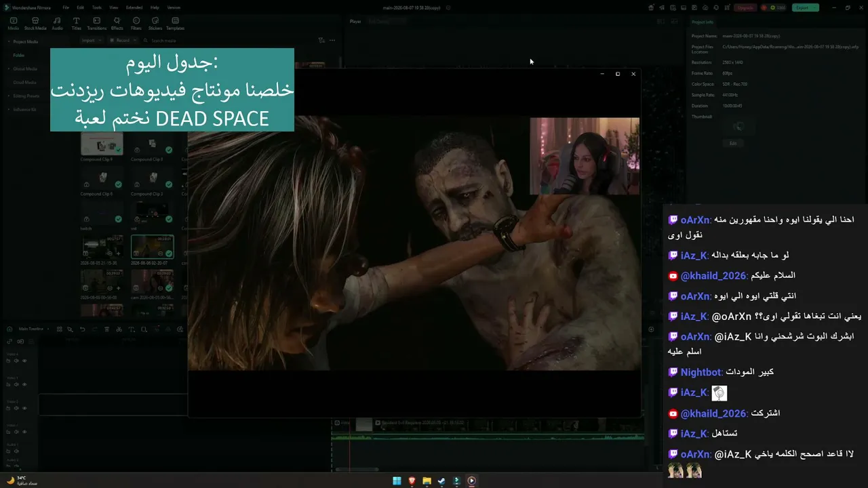
Task: Open File Explorer from the taskbar
Action: coord(427,481)
